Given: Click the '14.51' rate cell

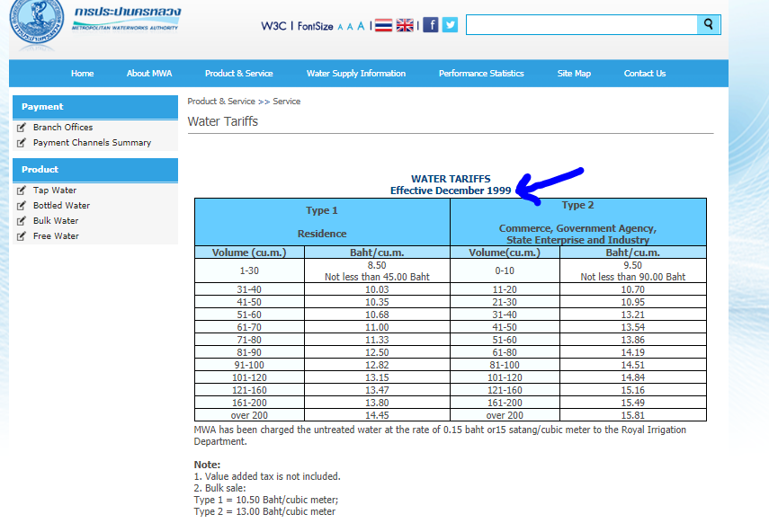Looking at the screenshot, I should point(632,366).
